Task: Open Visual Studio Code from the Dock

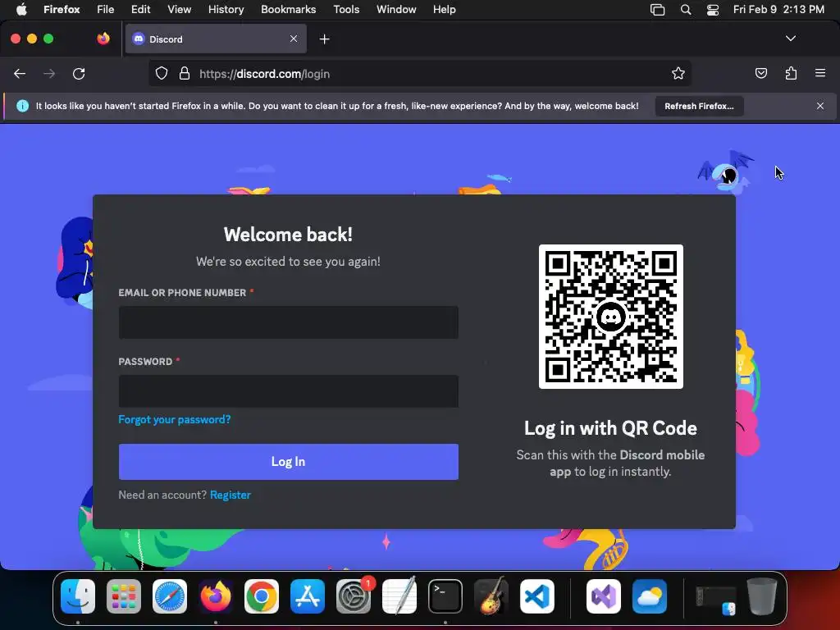Action: [537, 596]
